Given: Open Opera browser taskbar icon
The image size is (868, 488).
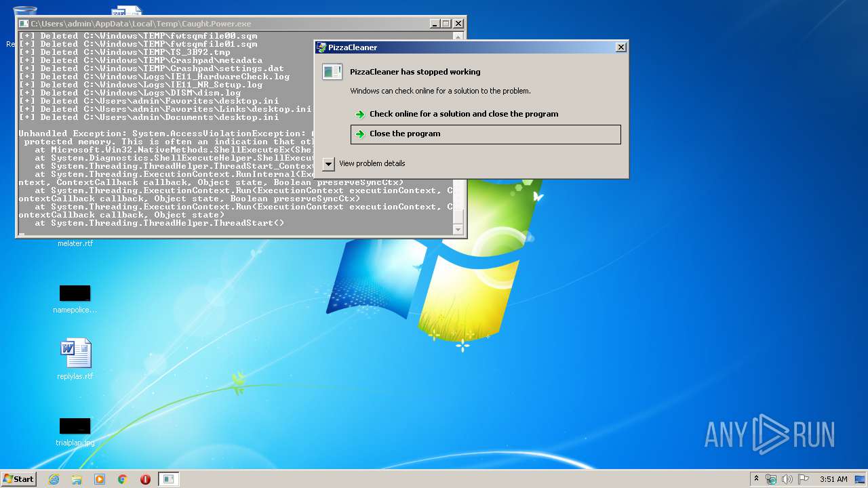Looking at the screenshot, I should point(145,479).
